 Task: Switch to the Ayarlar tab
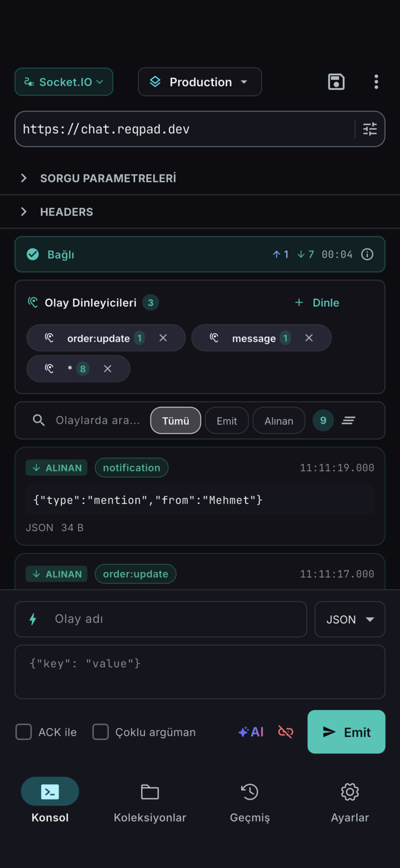[350, 800]
